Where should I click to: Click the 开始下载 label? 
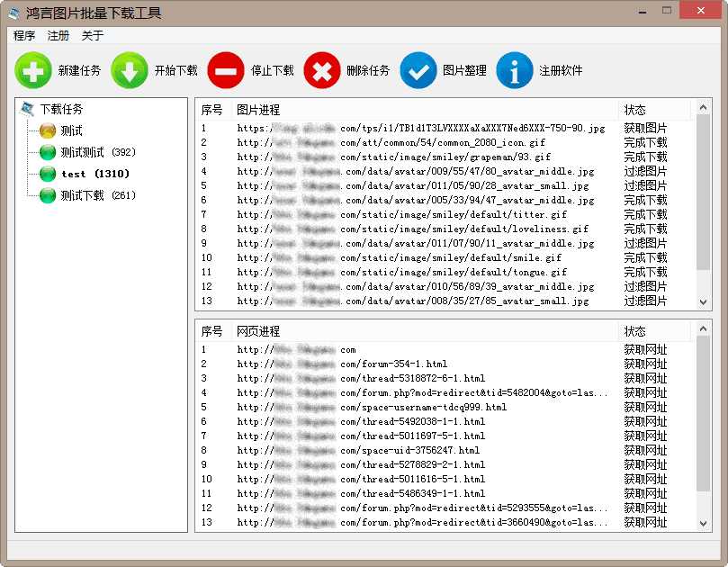pos(176,70)
